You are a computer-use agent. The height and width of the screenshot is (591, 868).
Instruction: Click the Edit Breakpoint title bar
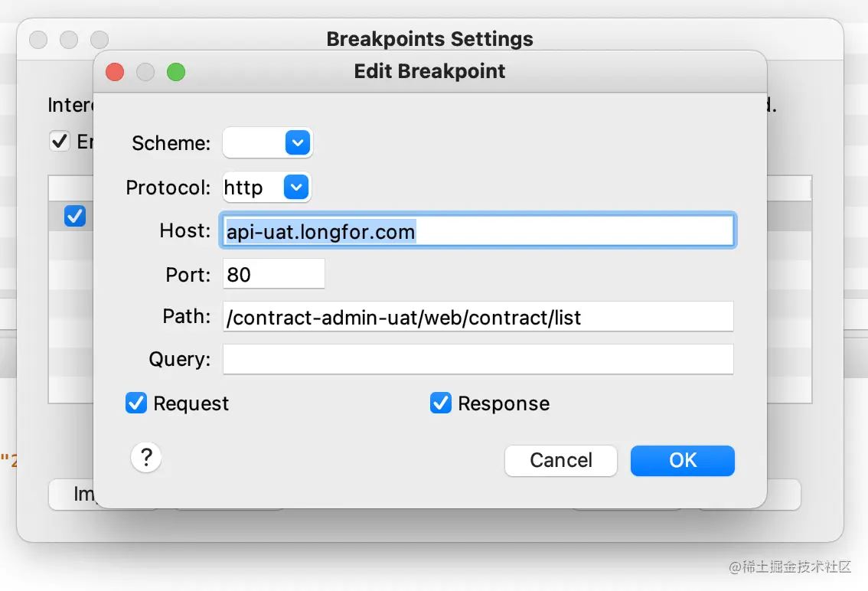429,72
